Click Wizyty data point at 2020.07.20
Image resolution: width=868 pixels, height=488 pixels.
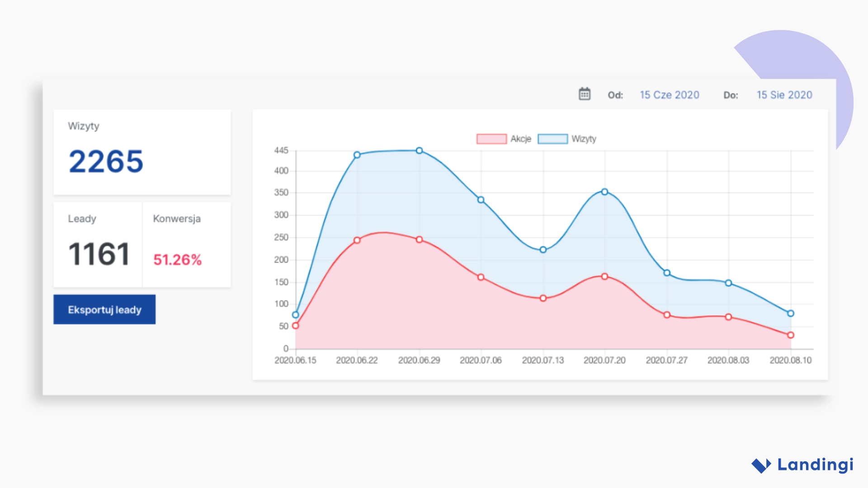tap(604, 192)
